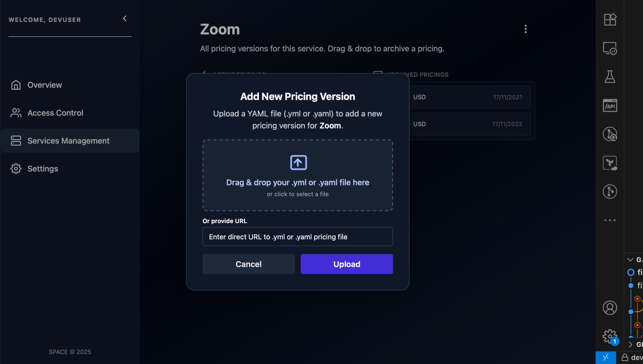Click the upload arrow icon in the drop zone
Viewport: 643px width, 364px height.
coord(298,163)
